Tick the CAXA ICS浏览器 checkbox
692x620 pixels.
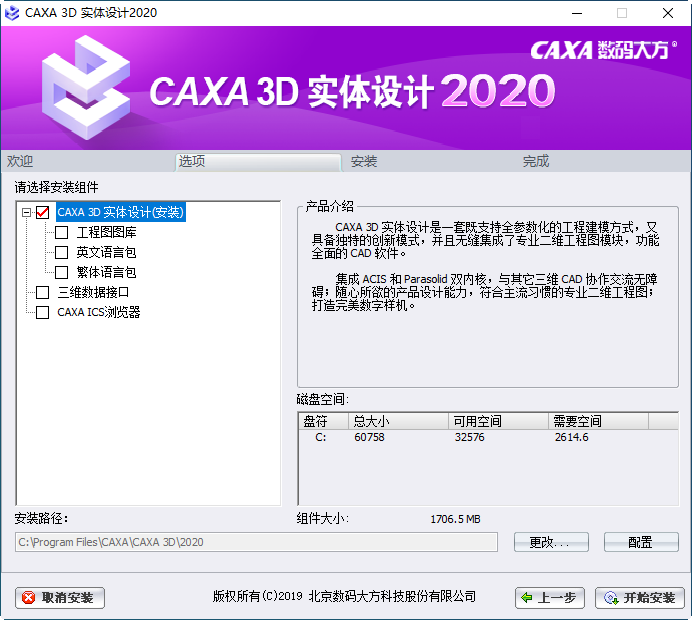pyautogui.click(x=42, y=312)
